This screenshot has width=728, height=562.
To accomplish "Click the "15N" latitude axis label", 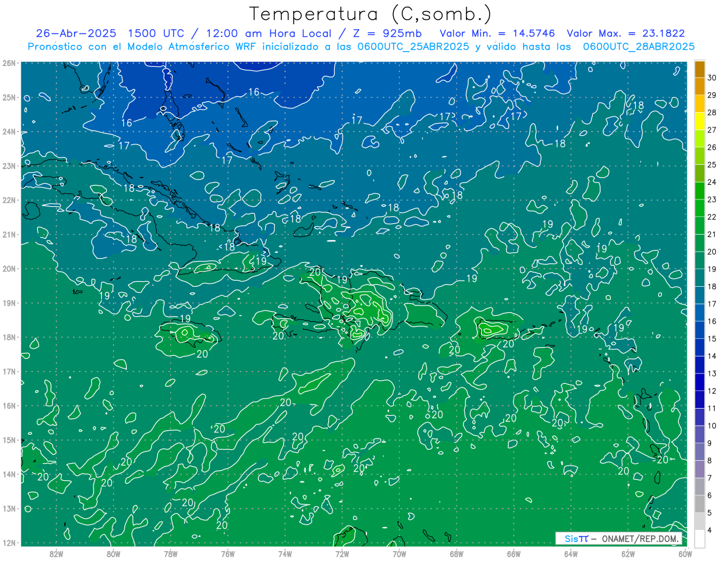I will [x=8, y=440].
